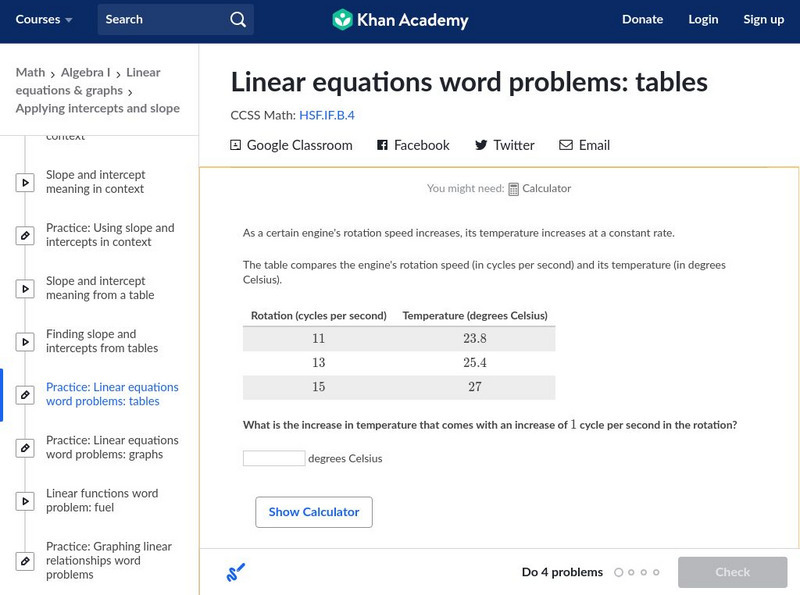The image size is (800, 595).
Task: Click the calculator icon in hint
Action: (513, 188)
